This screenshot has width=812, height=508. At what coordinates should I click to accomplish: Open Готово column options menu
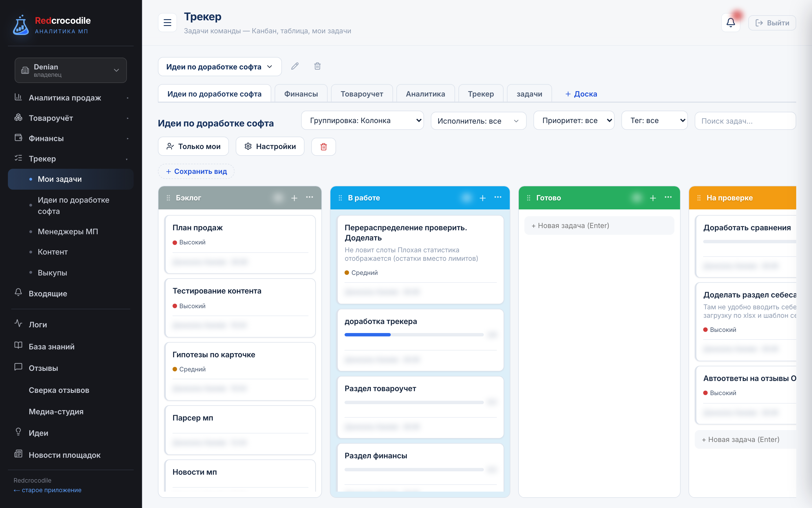tap(668, 198)
